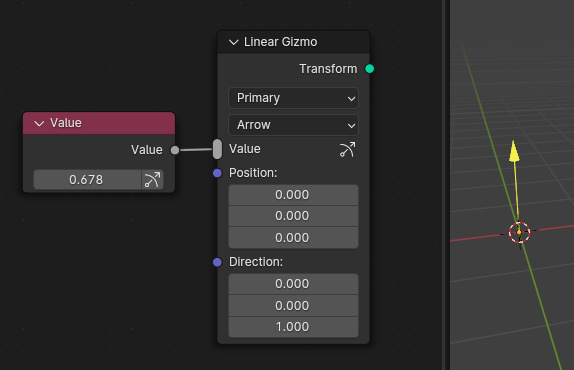Click the Direction input socket
This screenshot has width=574, height=370.
(x=217, y=262)
